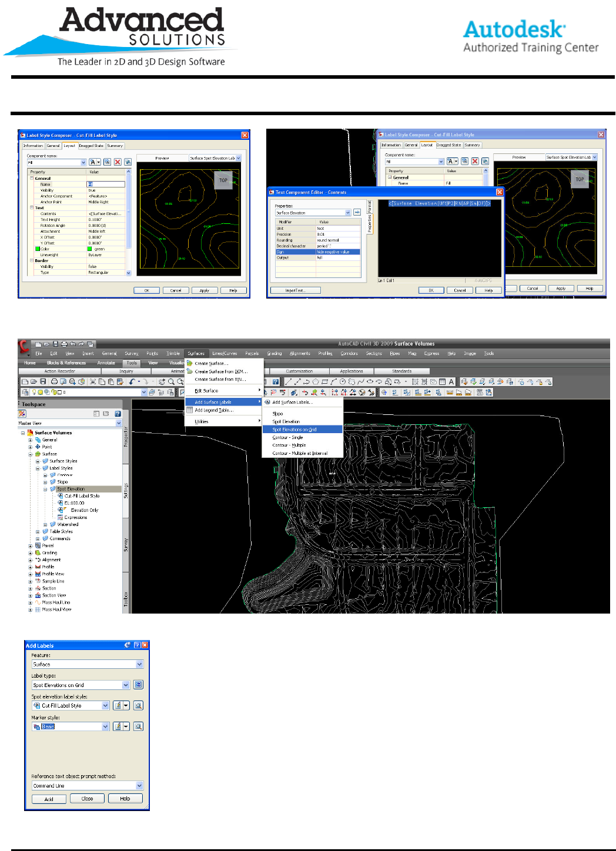
Task: Click the text style A icon in toolbar
Action: tap(451, 381)
